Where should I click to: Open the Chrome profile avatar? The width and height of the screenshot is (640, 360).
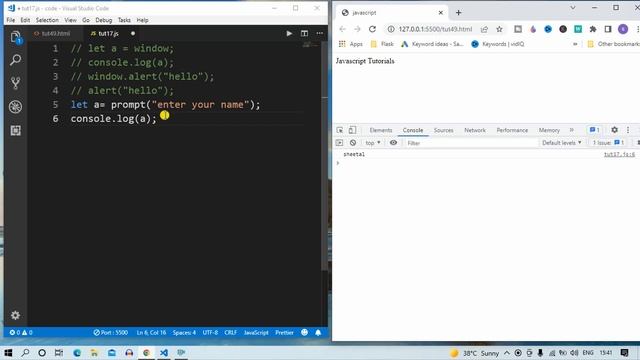pyautogui.click(x=623, y=29)
